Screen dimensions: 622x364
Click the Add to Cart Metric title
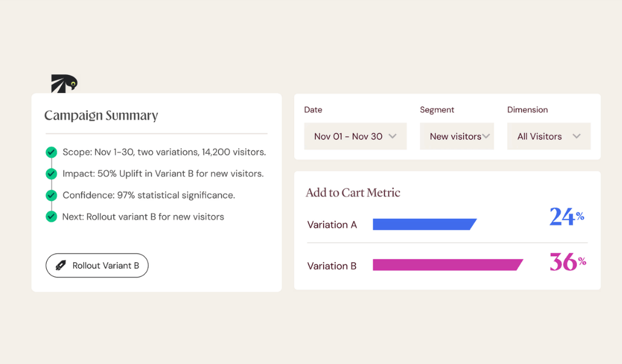[353, 193]
